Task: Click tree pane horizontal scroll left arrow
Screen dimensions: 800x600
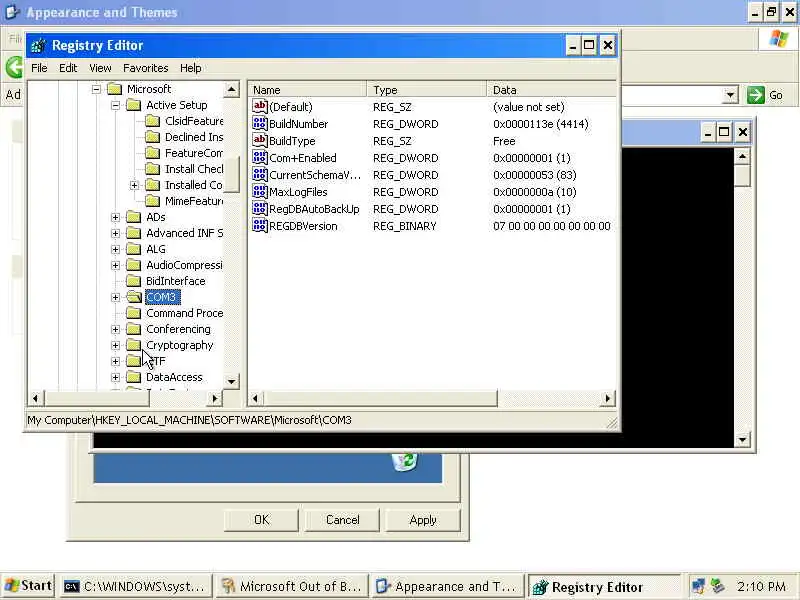Action: [x=36, y=398]
